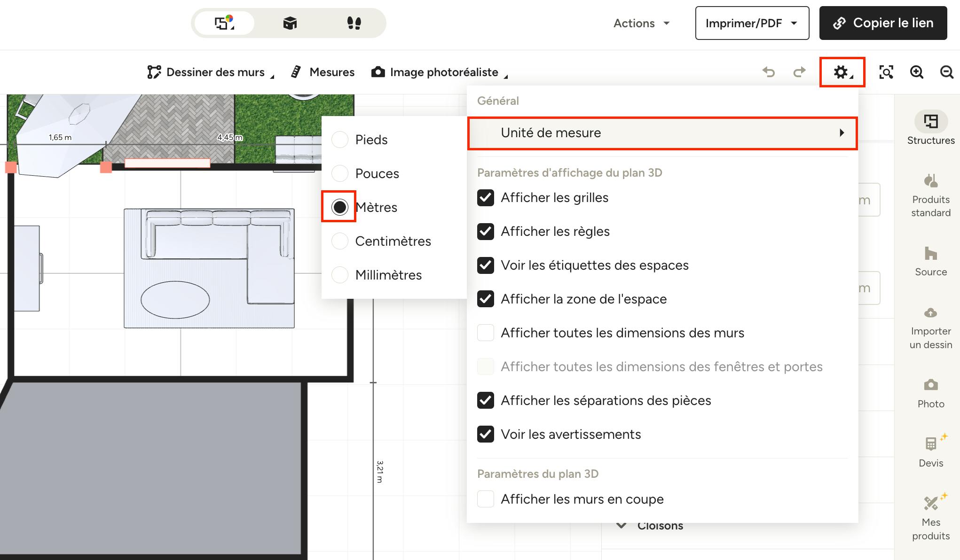The image size is (960, 560).
Task: Open the Photo camera sidebar tool
Action: (x=930, y=393)
